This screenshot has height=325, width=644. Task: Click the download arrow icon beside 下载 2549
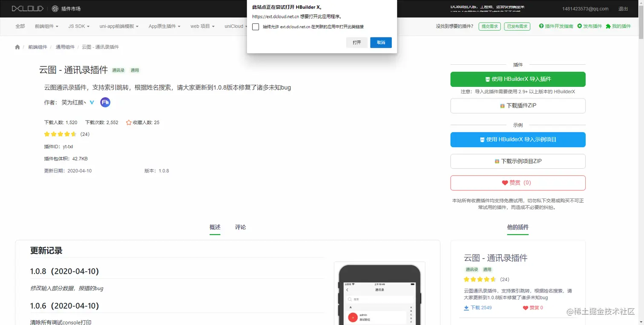coord(466,308)
